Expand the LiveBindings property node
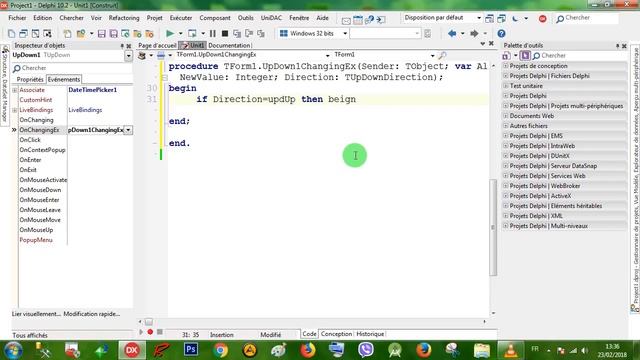The width and height of the screenshot is (640, 360). pyautogui.click(x=15, y=110)
